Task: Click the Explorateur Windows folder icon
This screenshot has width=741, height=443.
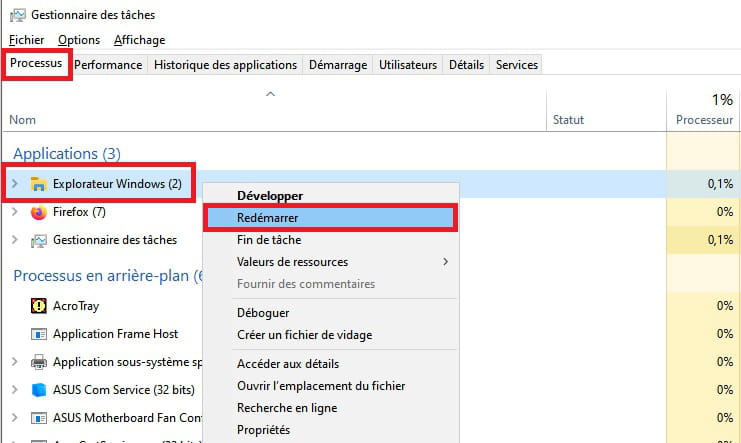Action: point(38,184)
